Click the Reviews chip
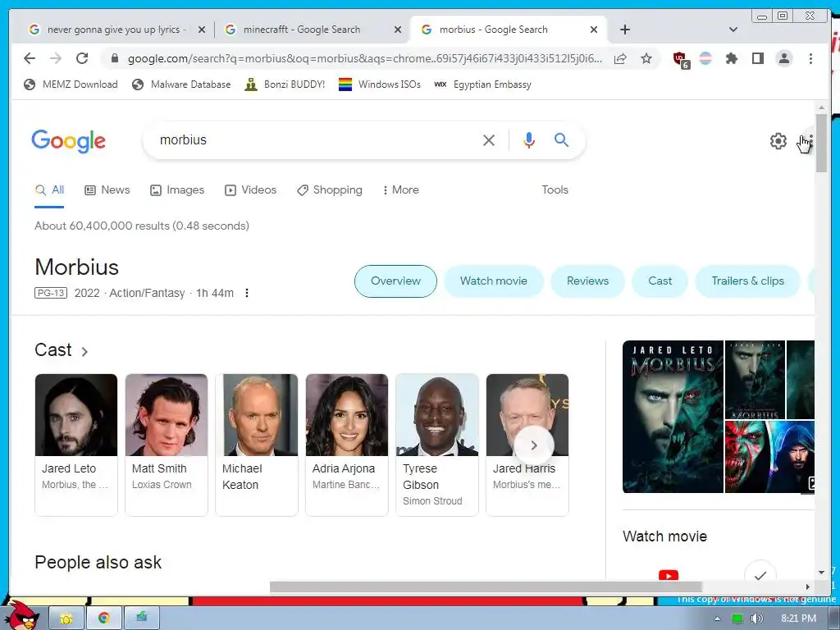The height and width of the screenshot is (630, 840). 587,281
